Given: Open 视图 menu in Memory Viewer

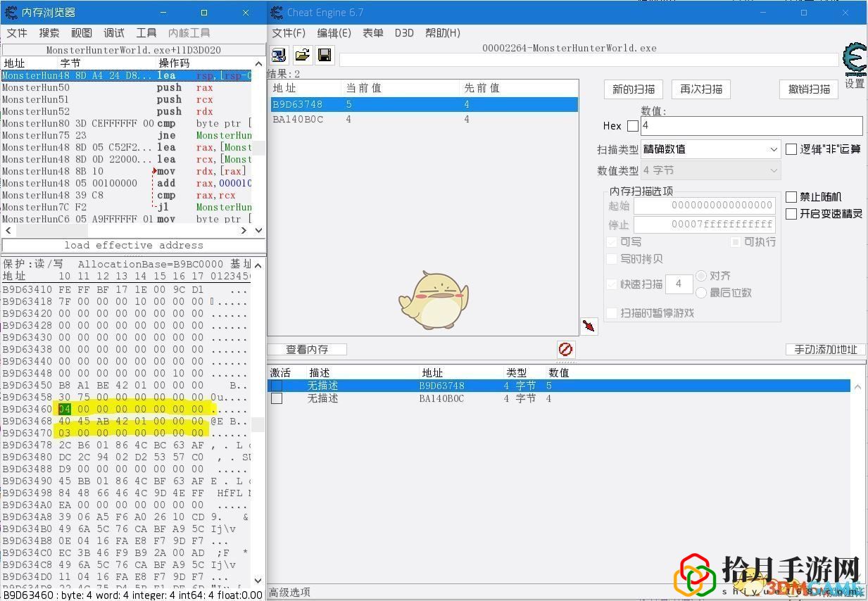Looking at the screenshot, I should click(82, 33).
